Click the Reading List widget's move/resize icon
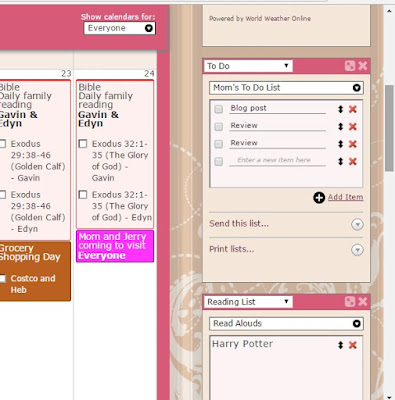Viewport: 395px width, 400px height. [x=350, y=302]
